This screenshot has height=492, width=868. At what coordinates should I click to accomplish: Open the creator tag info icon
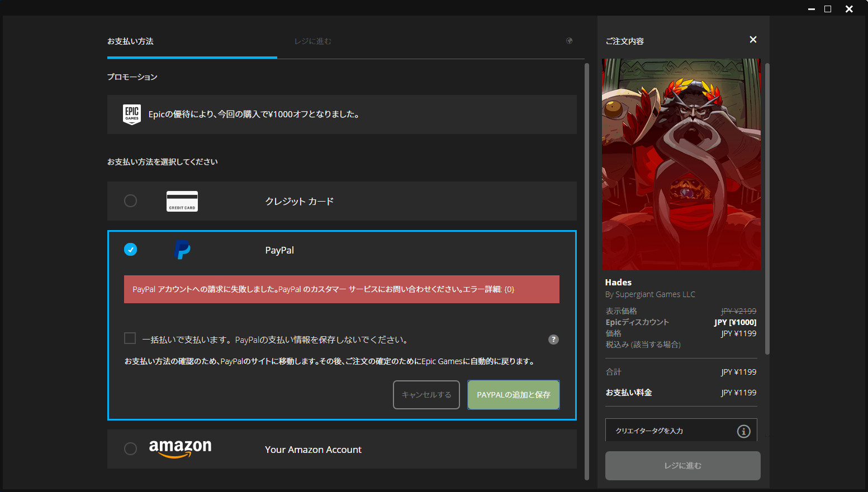tap(743, 431)
